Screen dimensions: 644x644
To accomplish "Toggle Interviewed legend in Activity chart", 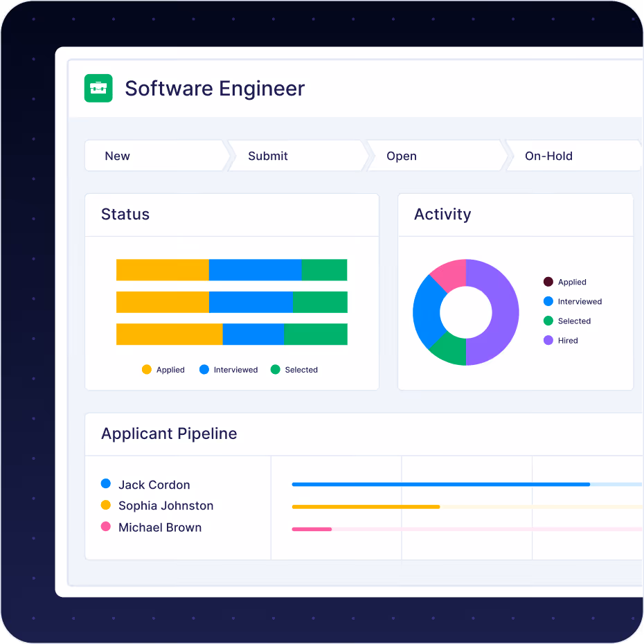I will click(x=573, y=301).
